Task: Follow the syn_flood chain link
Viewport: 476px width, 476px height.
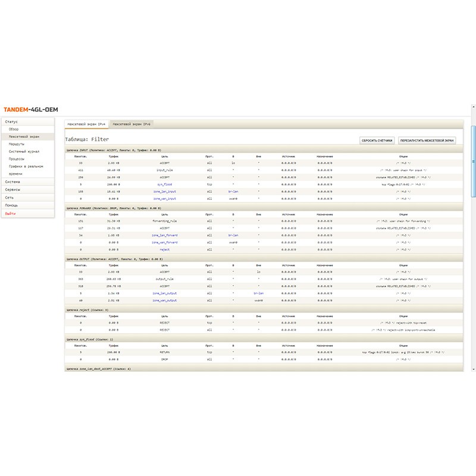Action: (x=164, y=184)
